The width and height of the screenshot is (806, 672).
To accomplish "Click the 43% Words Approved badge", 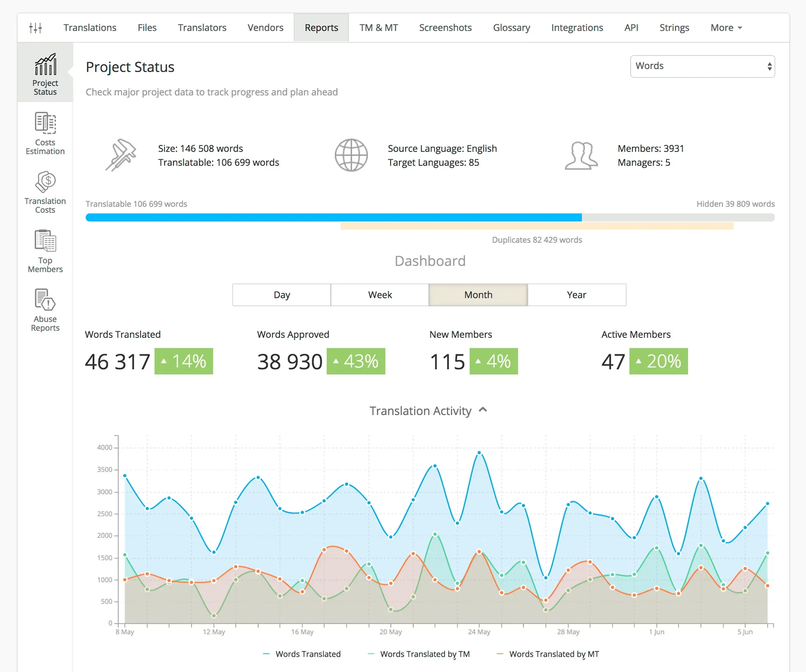I will (356, 361).
